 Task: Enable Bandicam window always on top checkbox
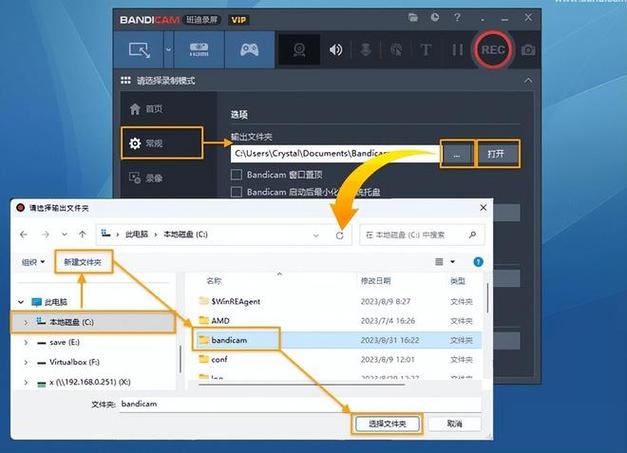(x=236, y=175)
